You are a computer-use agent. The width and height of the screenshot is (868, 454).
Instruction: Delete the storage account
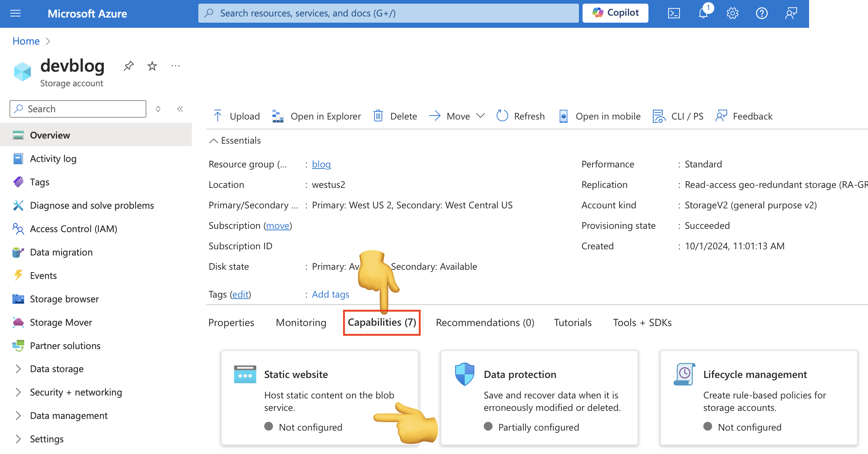395,116
